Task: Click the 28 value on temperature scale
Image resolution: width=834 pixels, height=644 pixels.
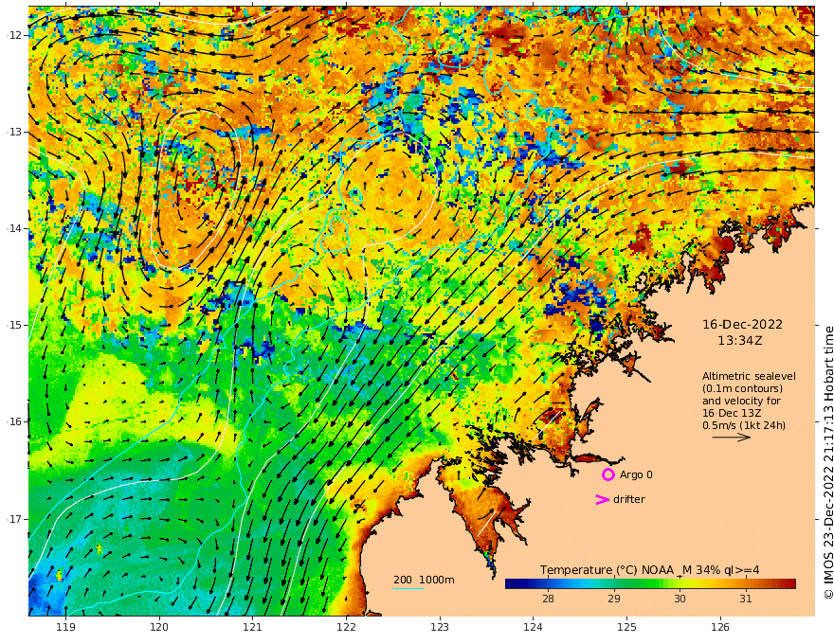Action: [x=548, y=599]
